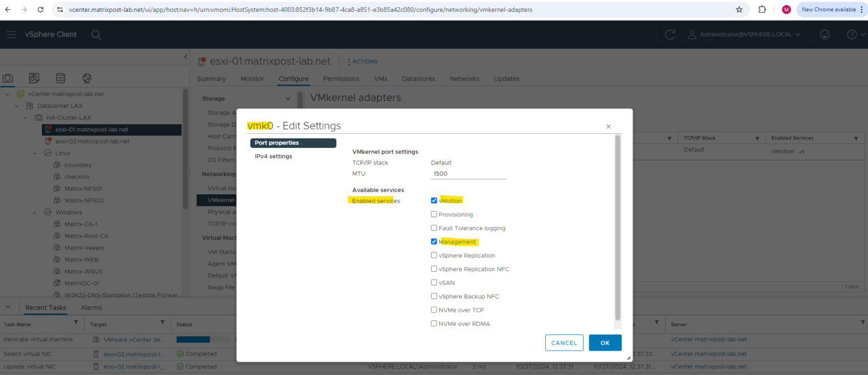868x375 pixels.
Task: Click the MTU value input field
Action: [468, 173]
